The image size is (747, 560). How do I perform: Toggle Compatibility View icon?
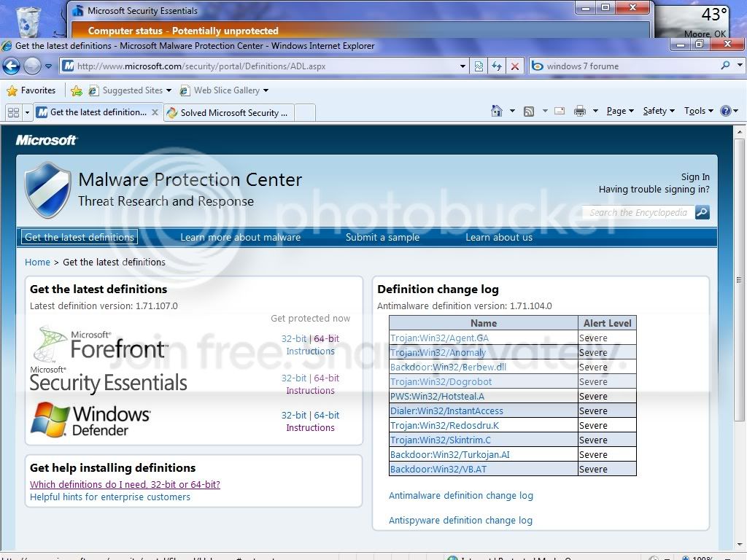tap(479, 66)
